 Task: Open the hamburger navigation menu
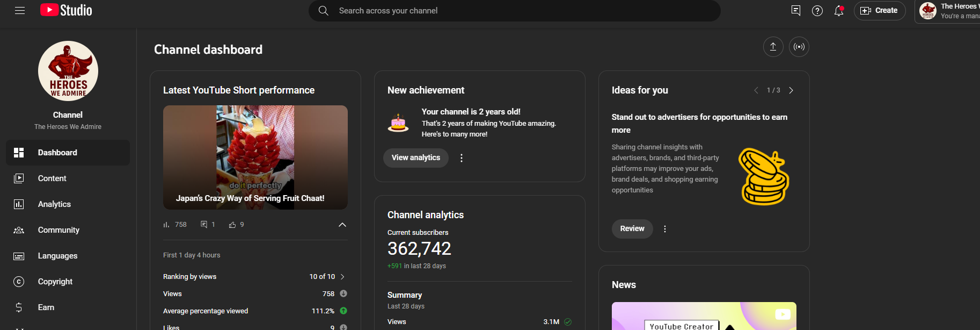[20, 11]
